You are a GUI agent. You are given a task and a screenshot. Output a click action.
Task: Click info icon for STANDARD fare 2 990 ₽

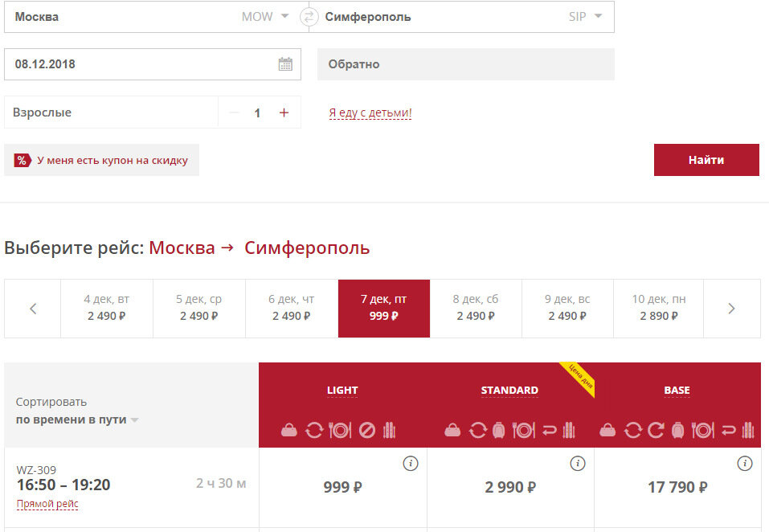coord(578,464)
